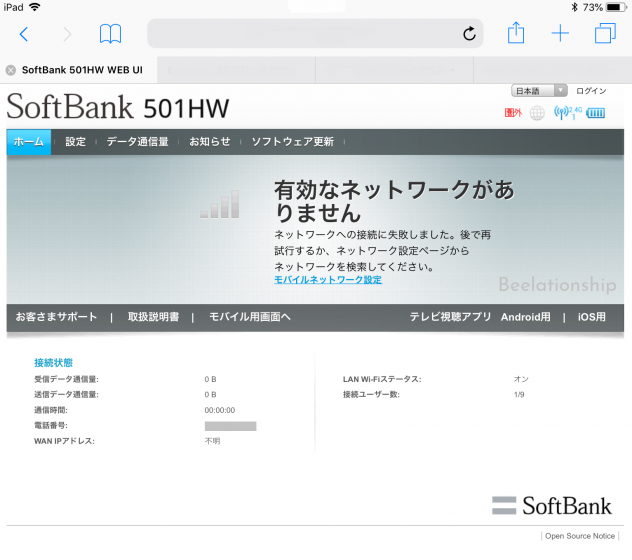Click the red 圏外 signal status icon
Viewport: 632px width, 560px height.
pos(513,113)
